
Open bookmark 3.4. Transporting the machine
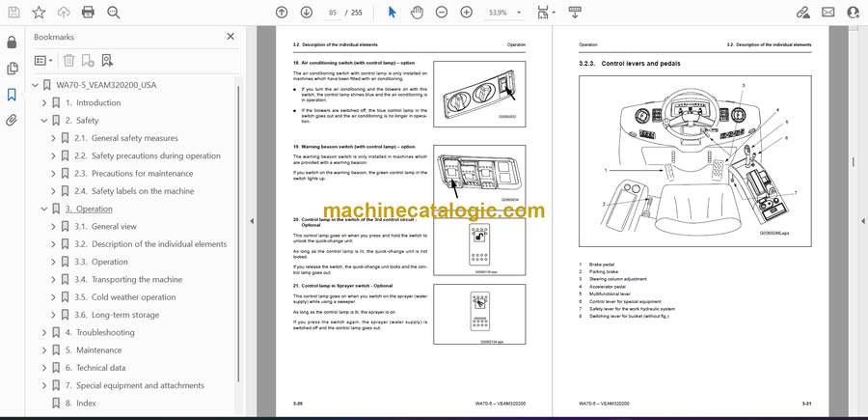[x=128, y=279]
